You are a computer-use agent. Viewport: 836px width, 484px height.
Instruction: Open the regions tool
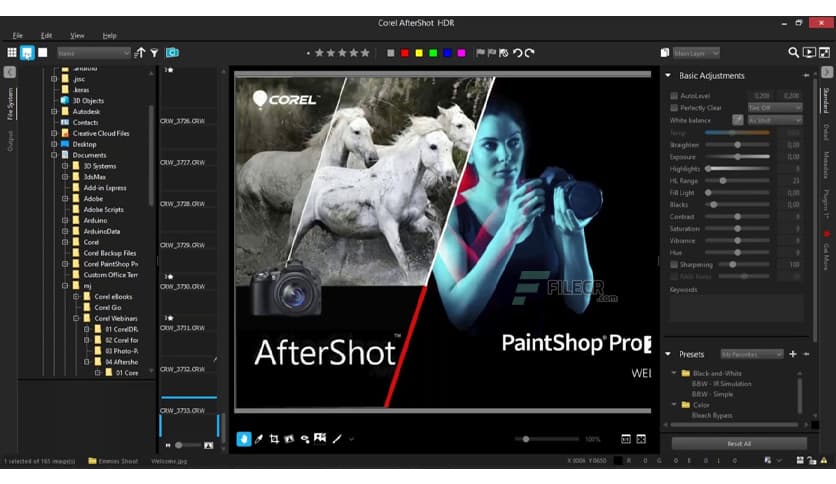[x=320, y=438]
